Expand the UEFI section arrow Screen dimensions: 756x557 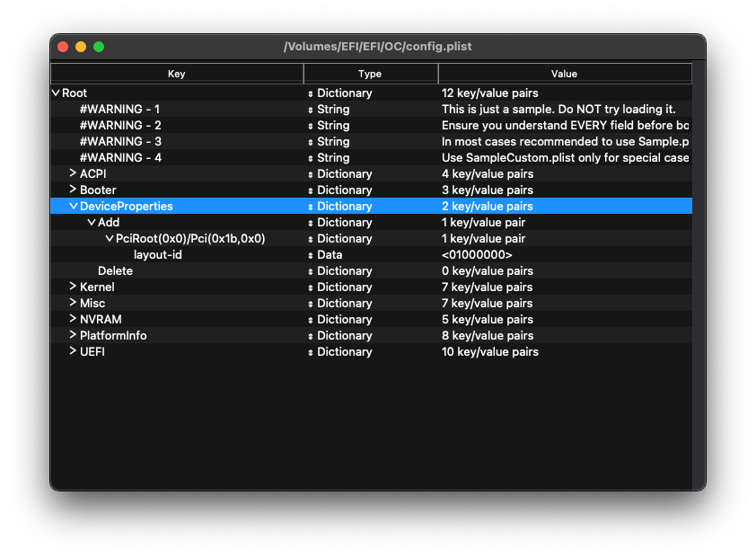74,351
